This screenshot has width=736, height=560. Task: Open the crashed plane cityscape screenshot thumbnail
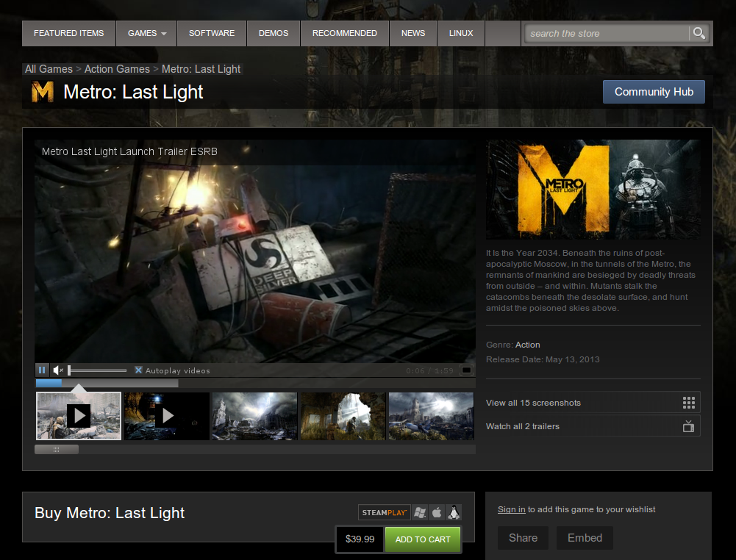click(x=432, y=416)
